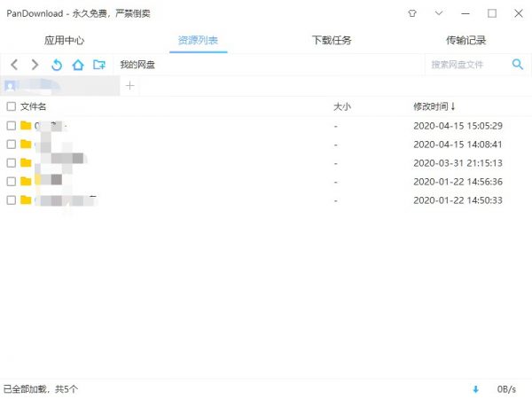The height and width of the screenshot is (399, 532).
Task: Go to the home directory icon
Action: pos(78,65)
